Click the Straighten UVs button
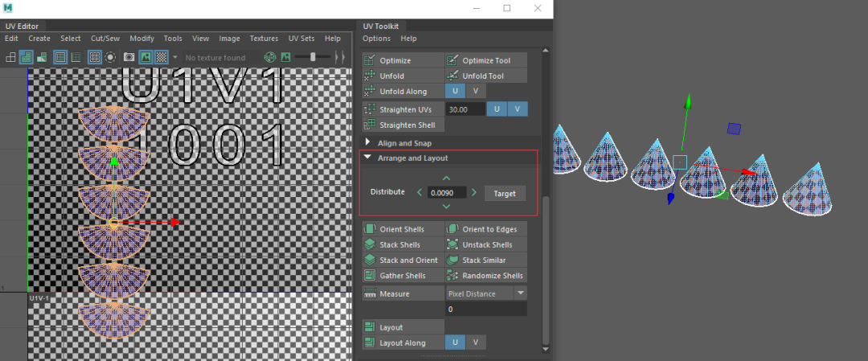This screenshot has width=868, height=361. [403, 109]
